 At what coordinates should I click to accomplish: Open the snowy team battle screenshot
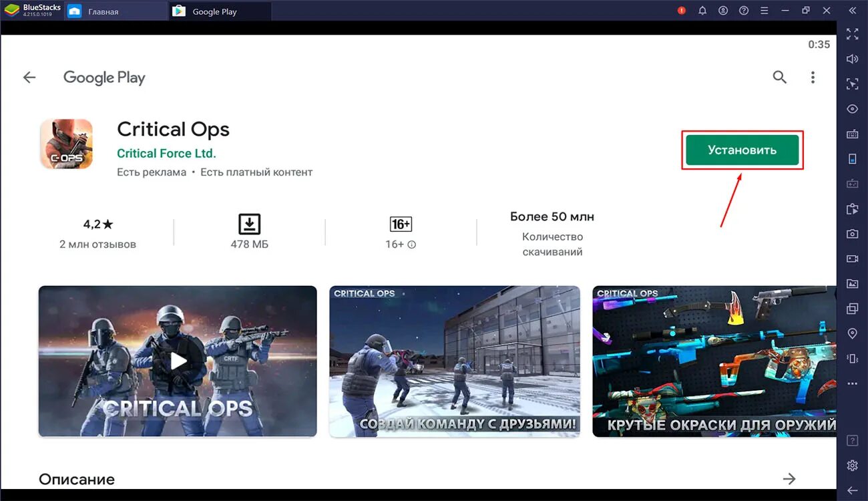[x=455, y=361]
